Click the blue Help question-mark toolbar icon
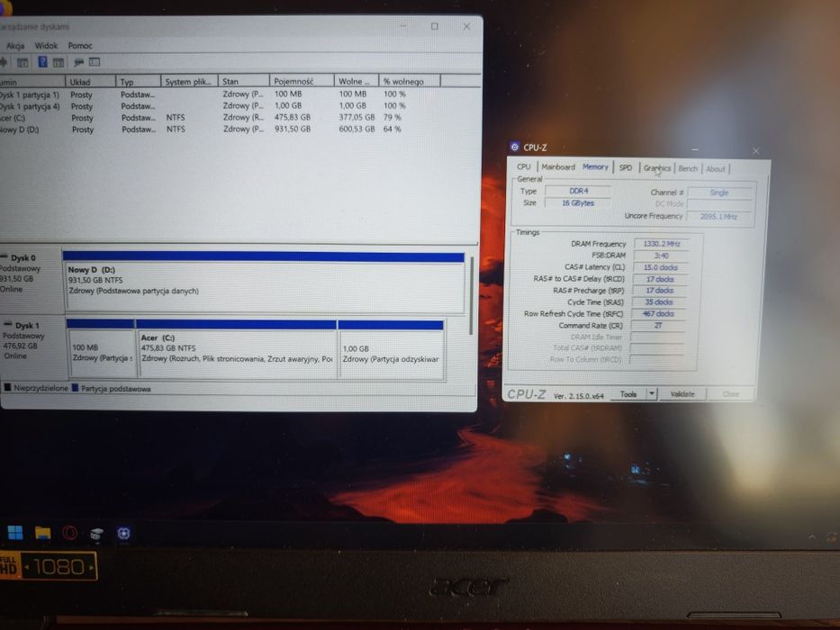Viewport: 840px width, 630px height. coord(43,62)
